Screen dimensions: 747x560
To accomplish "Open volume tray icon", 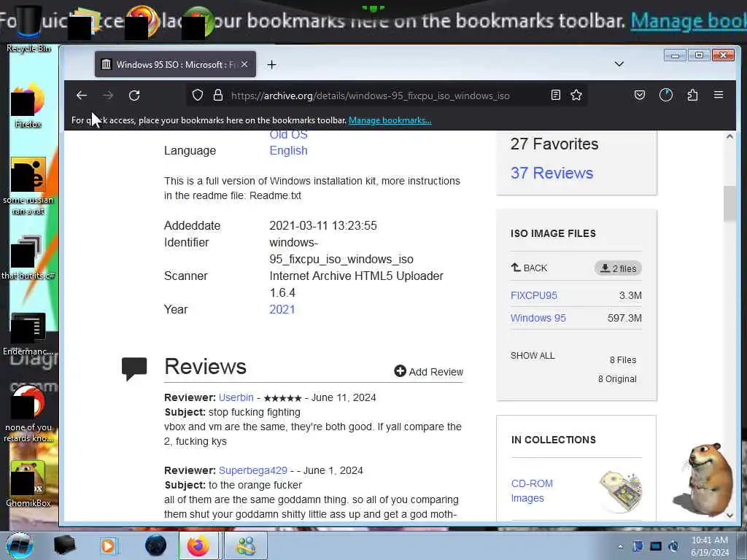I will pos(673,546).
